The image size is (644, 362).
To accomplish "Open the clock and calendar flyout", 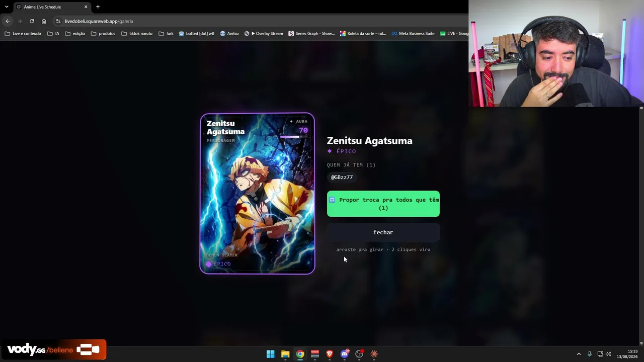I will coord(627,354).
